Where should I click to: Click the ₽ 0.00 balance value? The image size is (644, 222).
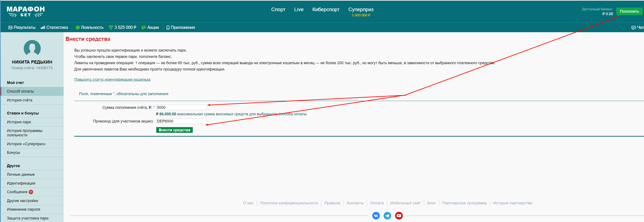tap(607, 14)
